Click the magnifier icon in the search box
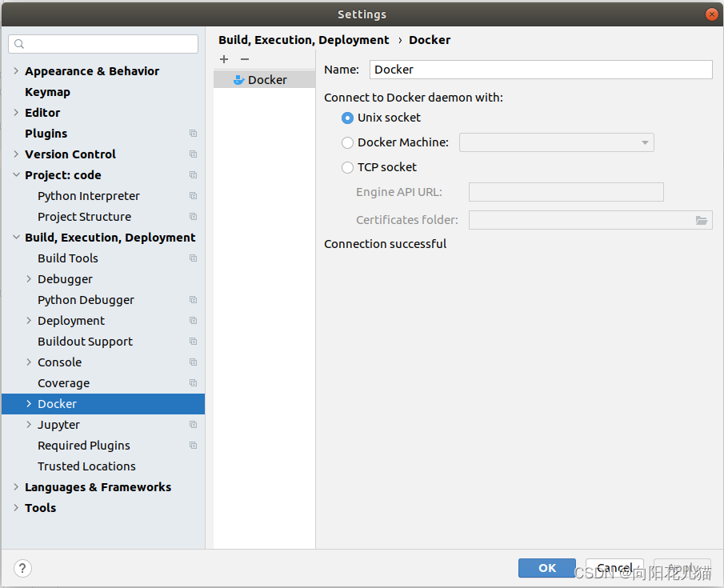This screenshot has width=724, height=588. [19, 43]
